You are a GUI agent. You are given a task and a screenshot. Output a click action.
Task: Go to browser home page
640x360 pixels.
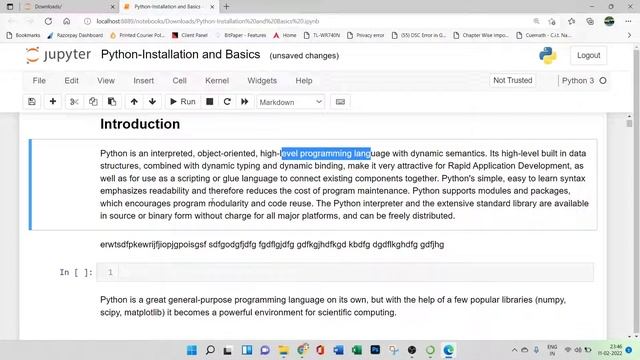point(67,21)
